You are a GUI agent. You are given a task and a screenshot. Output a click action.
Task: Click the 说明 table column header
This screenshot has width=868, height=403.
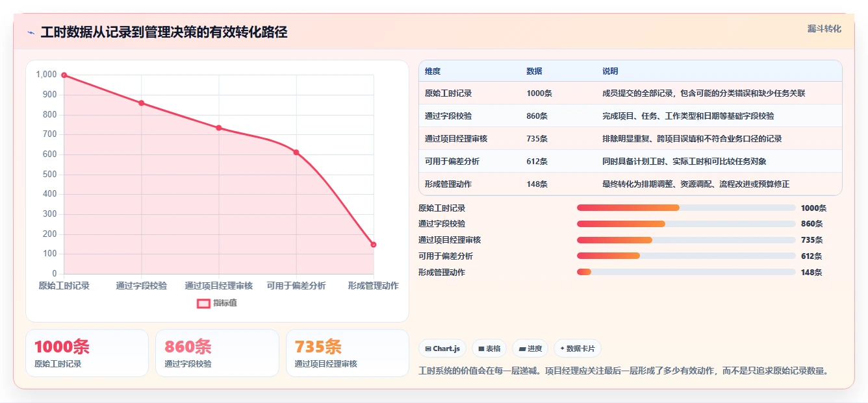(610, 71)
